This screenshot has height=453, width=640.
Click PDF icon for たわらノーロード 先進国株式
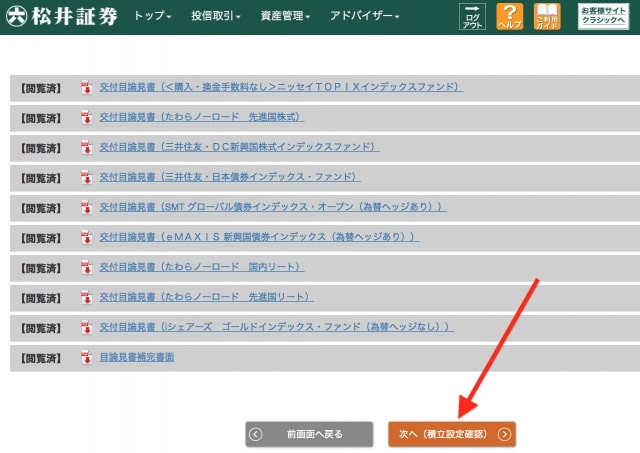point(86,118)
